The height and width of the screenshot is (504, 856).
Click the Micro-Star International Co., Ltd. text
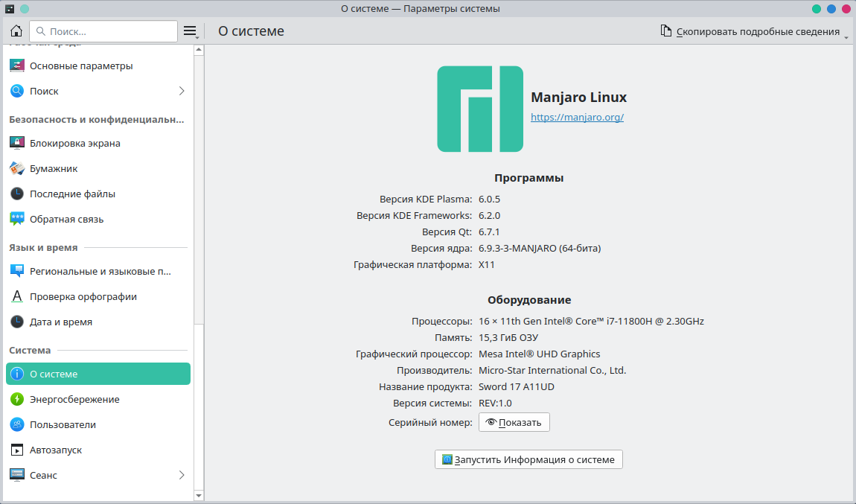click(x=552, y=370)
